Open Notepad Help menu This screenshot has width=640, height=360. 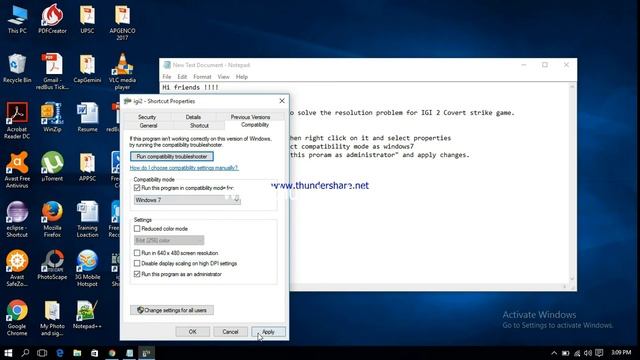[x=242, y=77]
